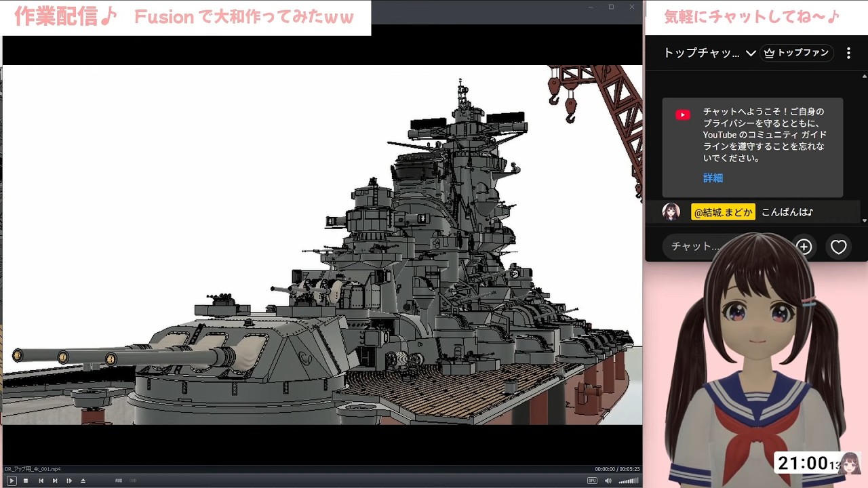Click the Stop button in the media player
868x488 pixels.
tap(26, 481)
